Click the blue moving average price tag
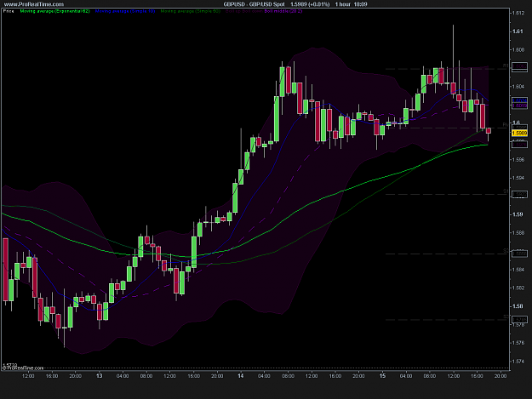The height and width of the screenshot is (399, 532). 519,100
